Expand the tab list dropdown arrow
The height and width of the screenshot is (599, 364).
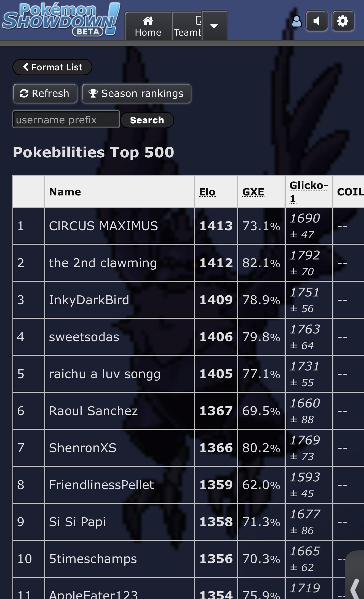coord(214,26)
